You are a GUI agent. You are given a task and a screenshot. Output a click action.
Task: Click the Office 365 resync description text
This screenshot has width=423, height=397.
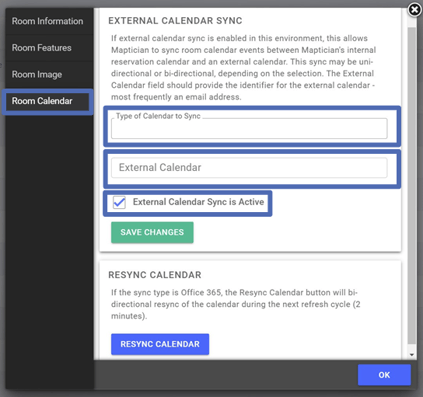[235, 304]
